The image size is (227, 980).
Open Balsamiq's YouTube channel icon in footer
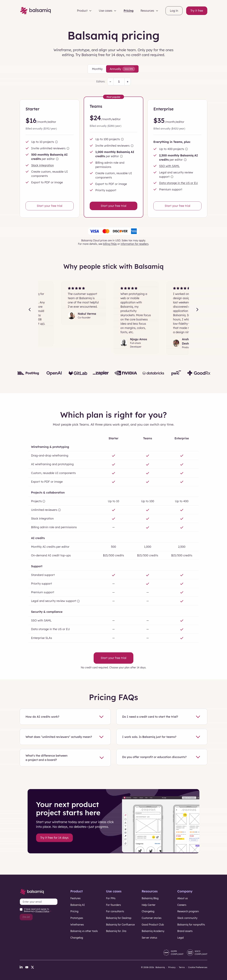tap(27, 967)
